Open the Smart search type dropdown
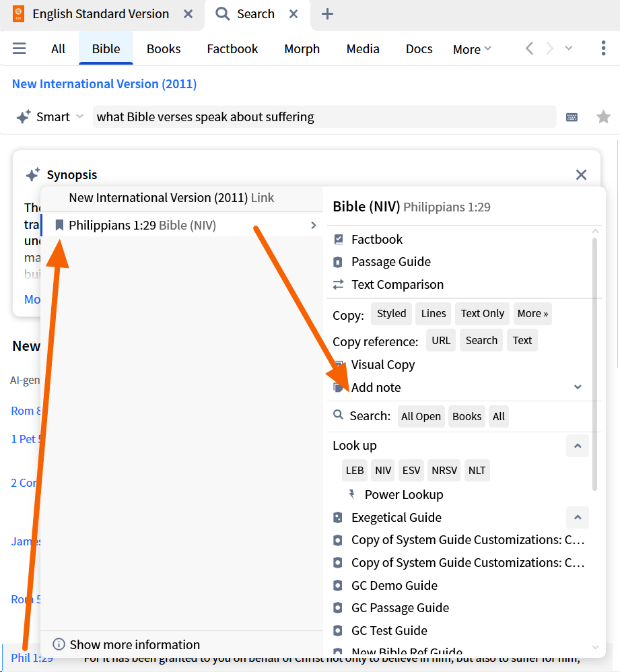 [x=79, y=116]
